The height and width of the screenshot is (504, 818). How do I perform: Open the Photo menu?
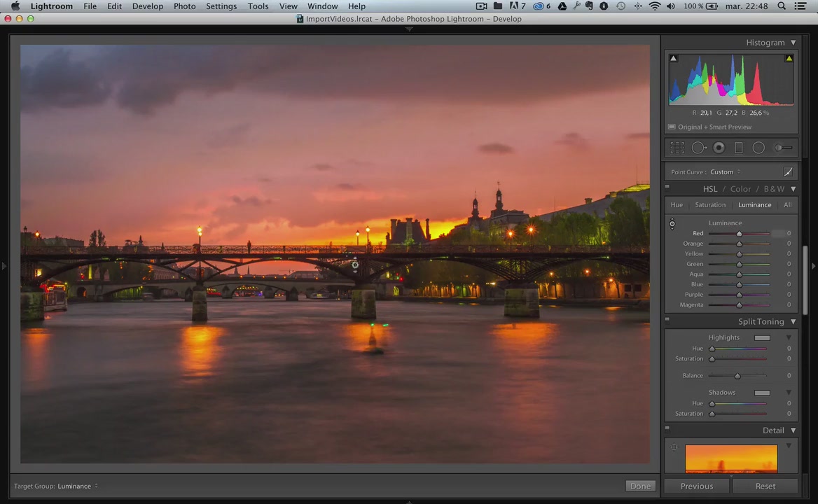click(184, 6)
